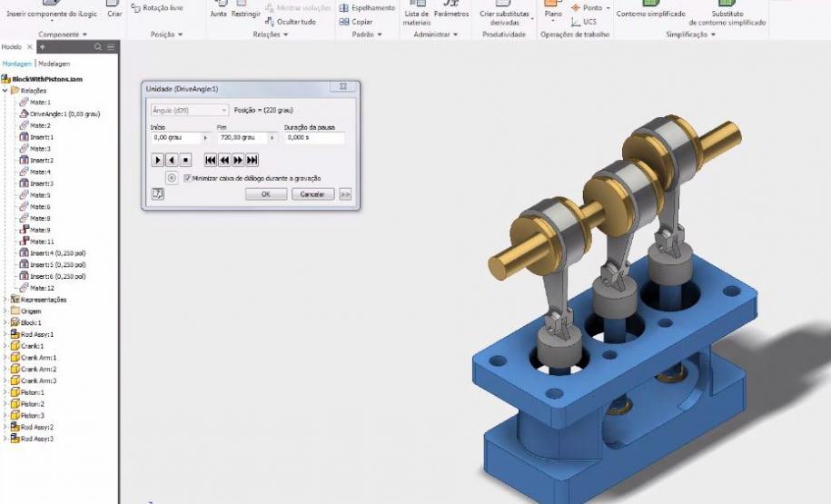This screenshot has width=831, height=504.
Task: Expand the dialog with the >> button
Action: coord(345,193)
